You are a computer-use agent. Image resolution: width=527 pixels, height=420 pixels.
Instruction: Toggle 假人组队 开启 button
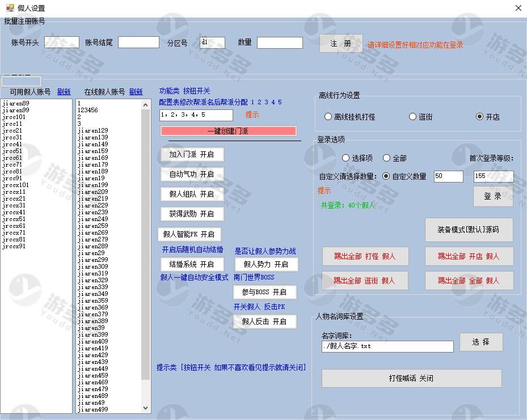192,194
